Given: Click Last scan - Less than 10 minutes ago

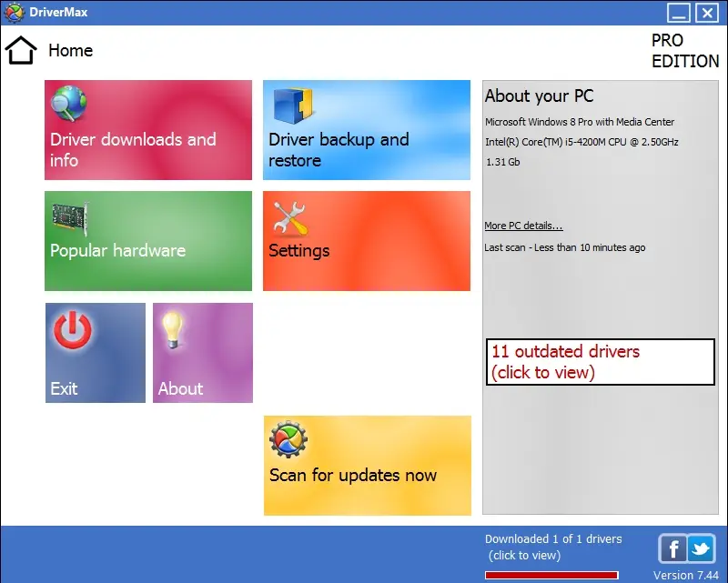Looking at the screenshot, I should [x=565, y=247].
